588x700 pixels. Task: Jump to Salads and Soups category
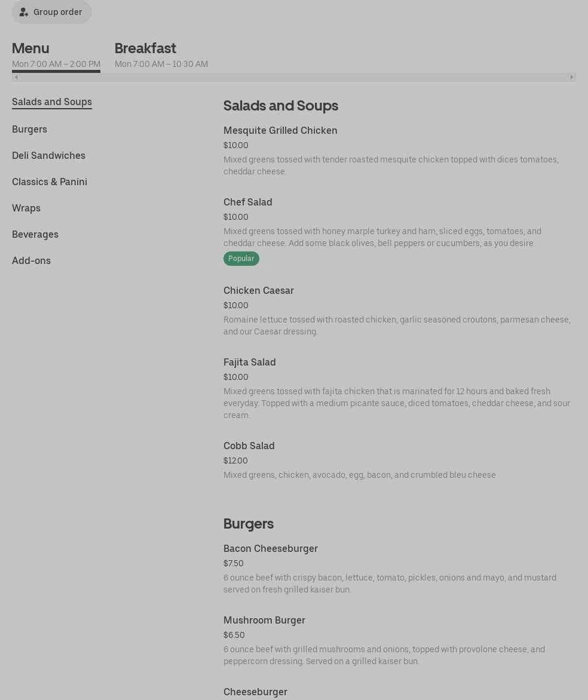[52, 102]
